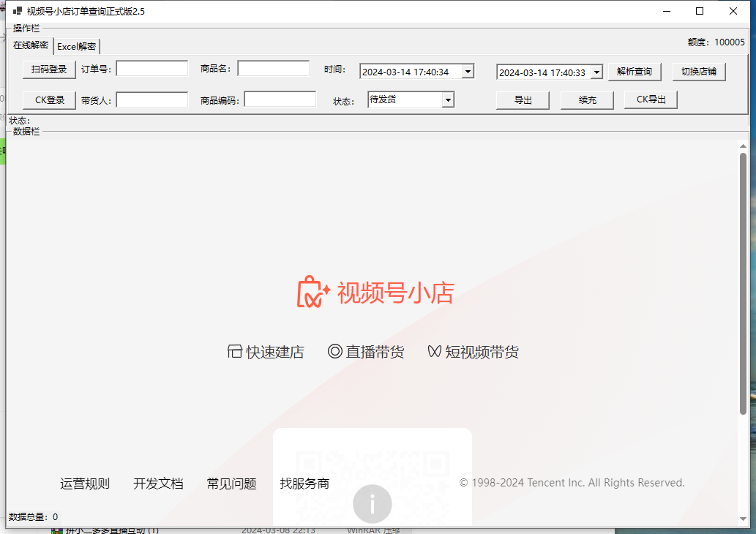The image size is (756, 534).
Task: Click into the 商品编码 text box
Action: pyautogui.click(x=280, y=99)
